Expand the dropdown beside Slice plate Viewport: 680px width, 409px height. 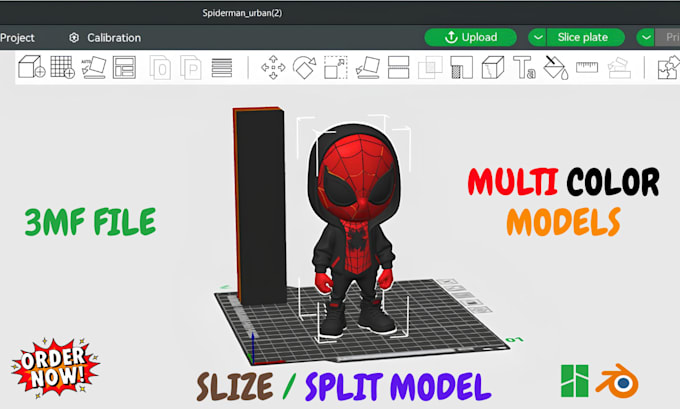[x=538, y=37]
